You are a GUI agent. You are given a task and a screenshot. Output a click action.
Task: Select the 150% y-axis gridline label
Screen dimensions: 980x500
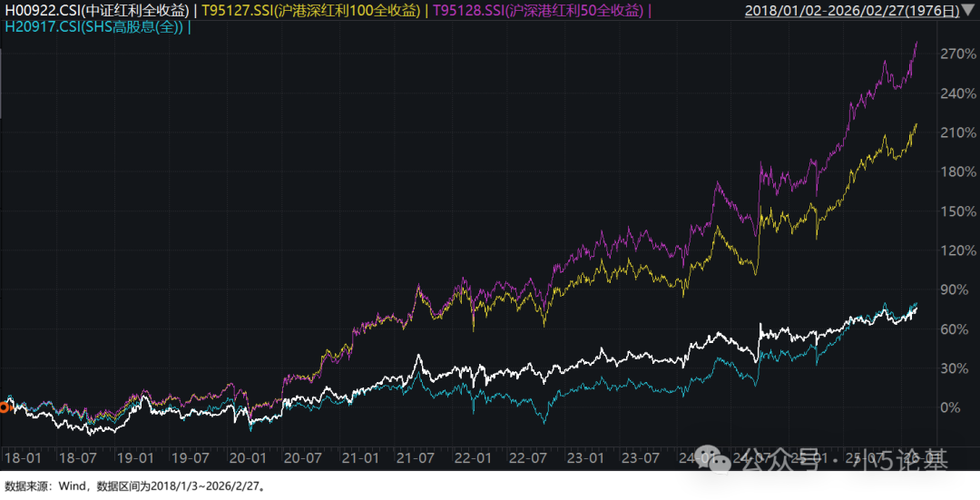[x=957, y=211]
